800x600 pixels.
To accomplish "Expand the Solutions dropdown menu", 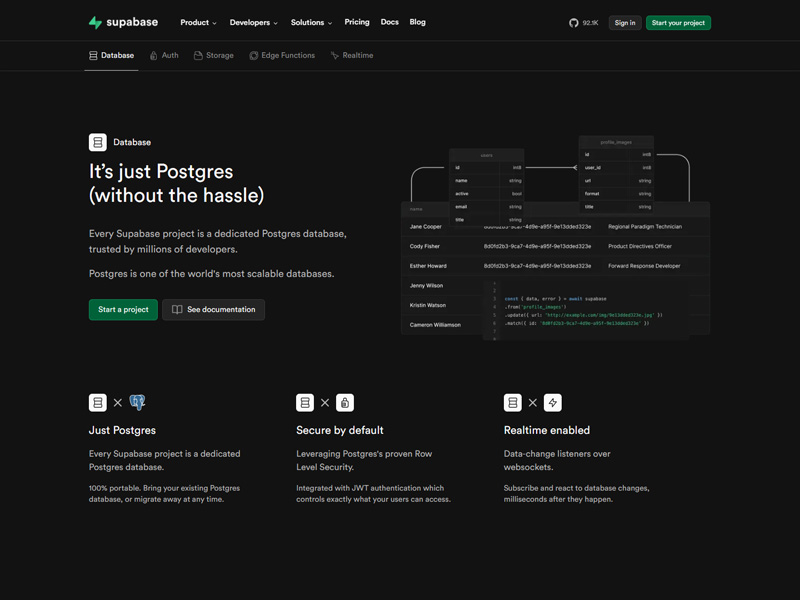I will coord(311,22).
